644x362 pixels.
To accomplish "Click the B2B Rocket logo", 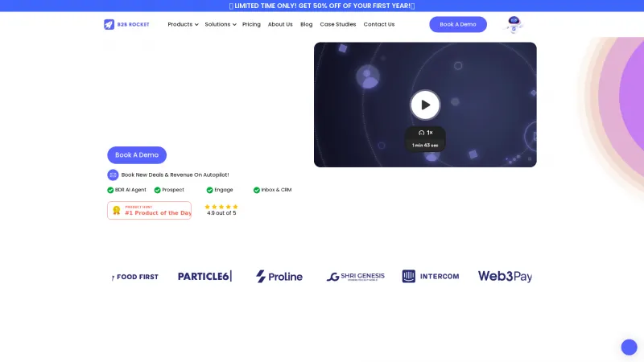I will point(126,24).
